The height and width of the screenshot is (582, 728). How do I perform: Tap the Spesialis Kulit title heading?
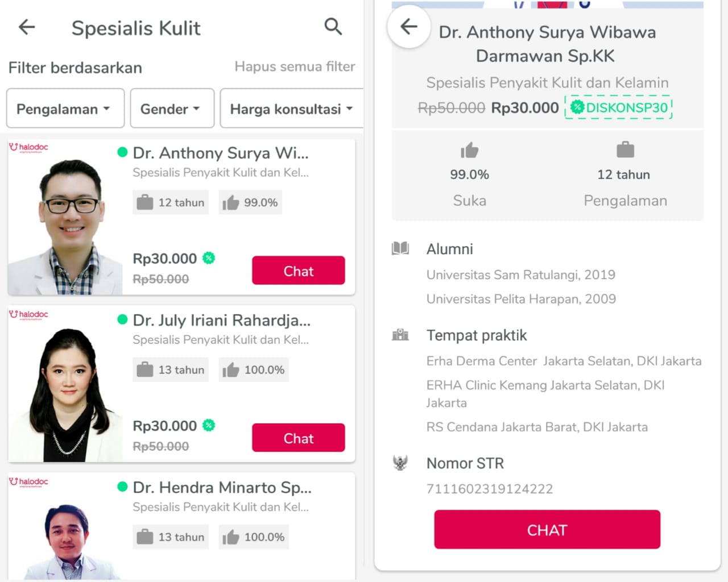click(x=136, y=27)
